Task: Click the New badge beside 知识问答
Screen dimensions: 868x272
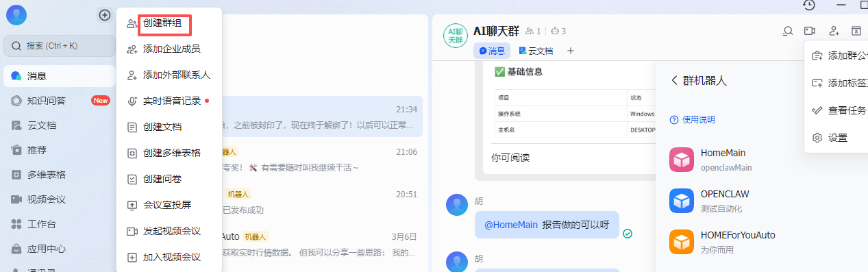Action: pos(101,101)
